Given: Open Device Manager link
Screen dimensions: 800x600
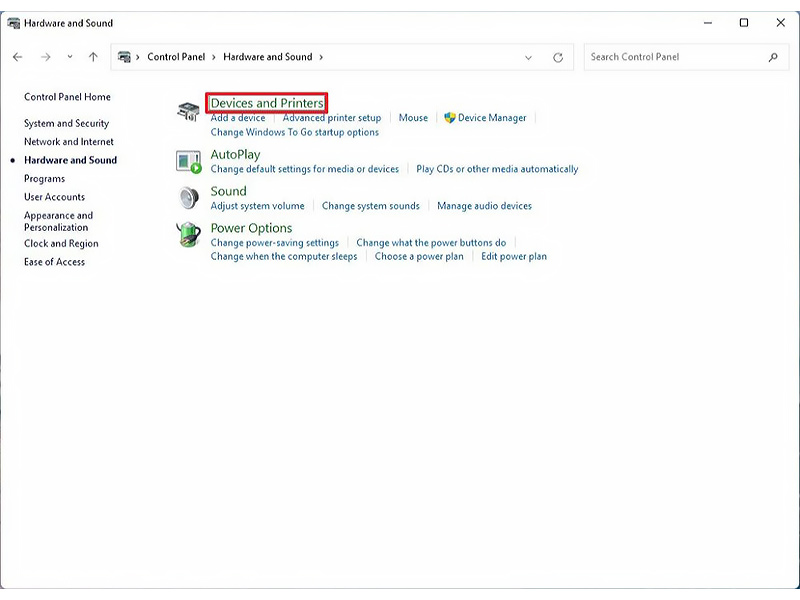Looking at the screenshot, I should click(x=492, y=118).
